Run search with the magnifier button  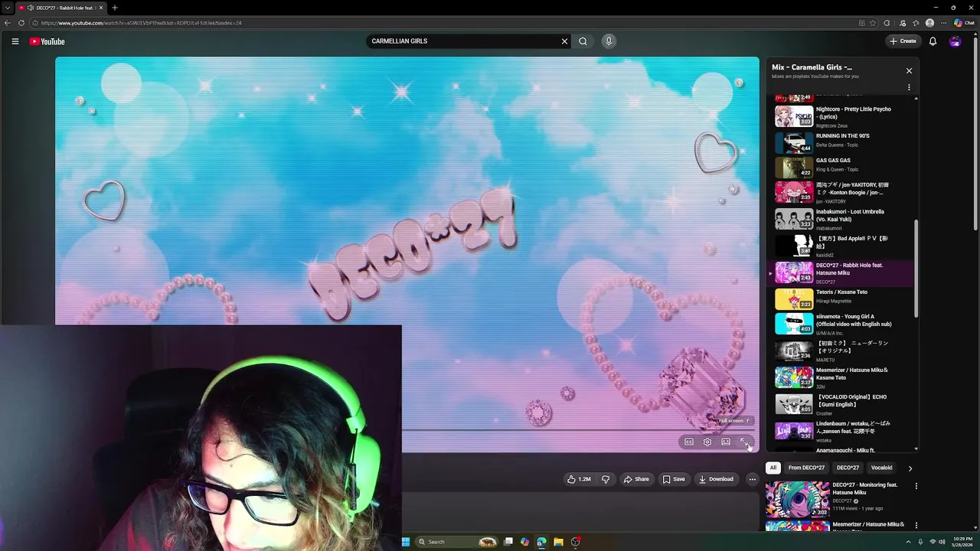pos(583,41)
